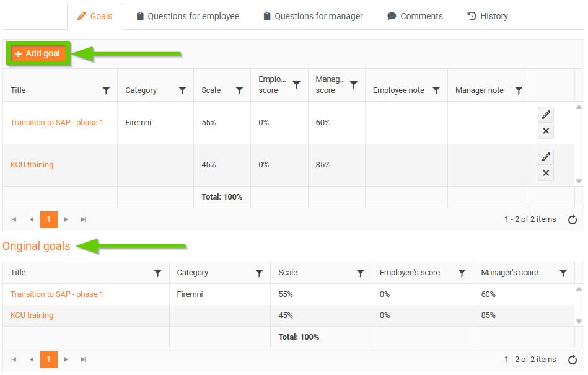Remove the KCU training goal with X icon

[545, 173]
